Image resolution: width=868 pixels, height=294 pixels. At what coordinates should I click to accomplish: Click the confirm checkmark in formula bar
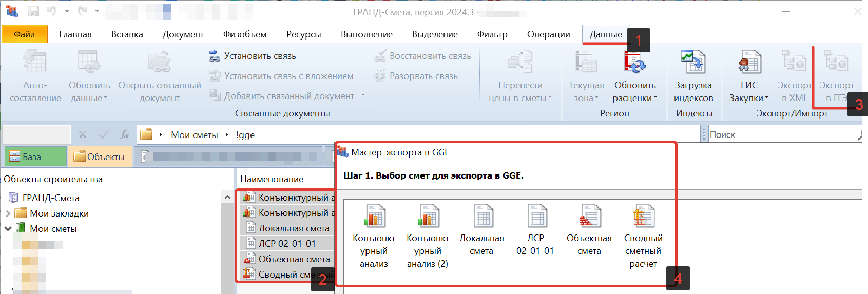[104, 134]
